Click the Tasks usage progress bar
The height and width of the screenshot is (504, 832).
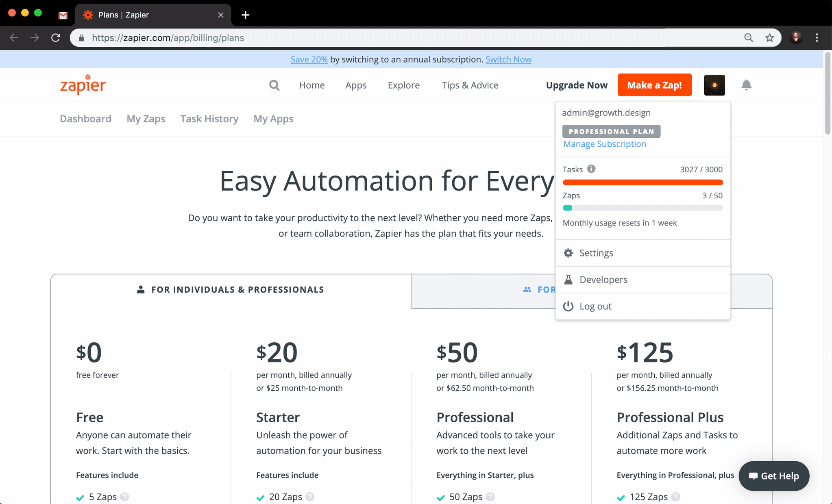pos(643,182)
